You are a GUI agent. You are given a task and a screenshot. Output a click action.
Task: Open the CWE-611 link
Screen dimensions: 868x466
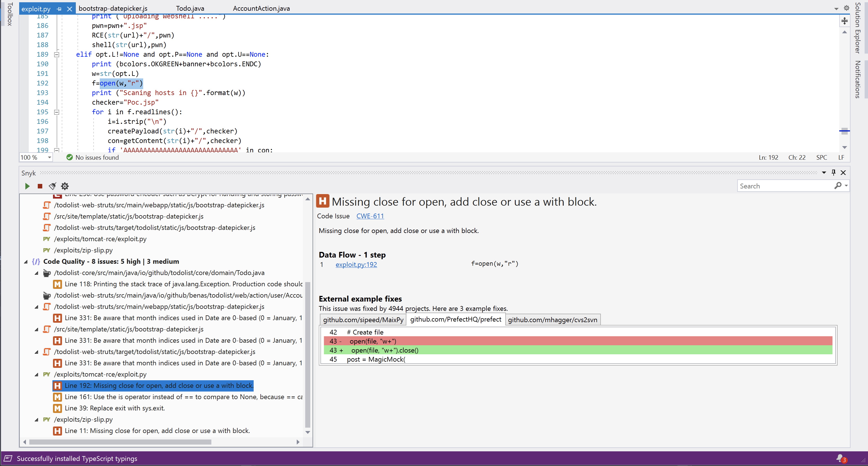click(x=370, y=216)
